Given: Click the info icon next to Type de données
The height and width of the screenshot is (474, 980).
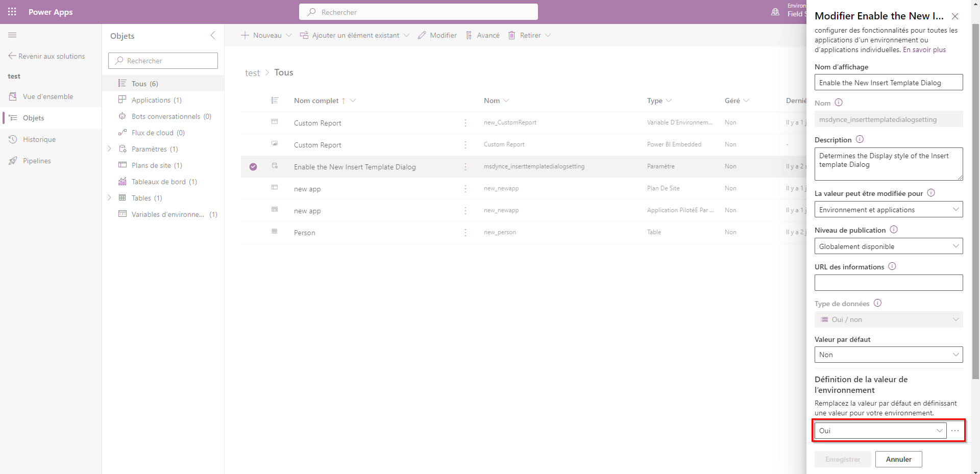Looking at the screenshot, I should click(877, 303).
